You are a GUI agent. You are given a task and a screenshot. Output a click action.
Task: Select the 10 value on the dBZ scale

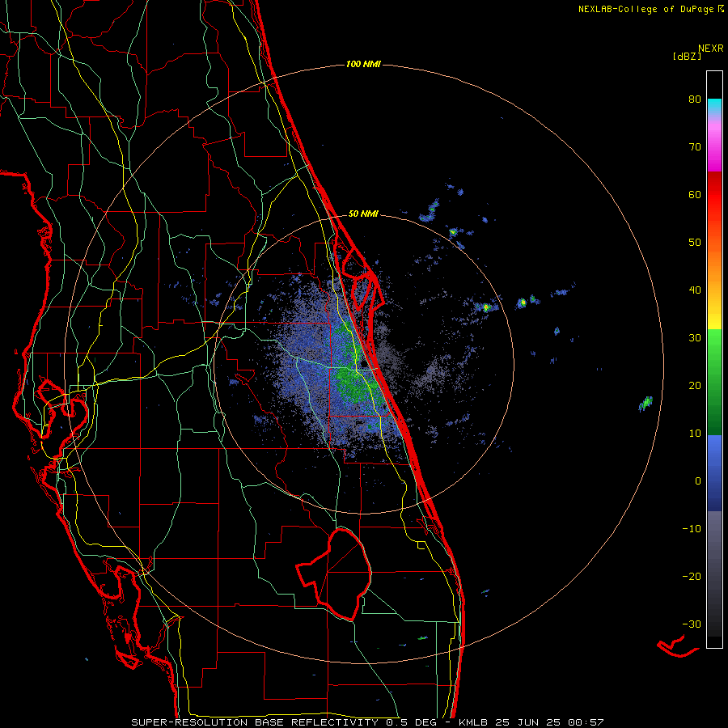click(x=695, y=434)
